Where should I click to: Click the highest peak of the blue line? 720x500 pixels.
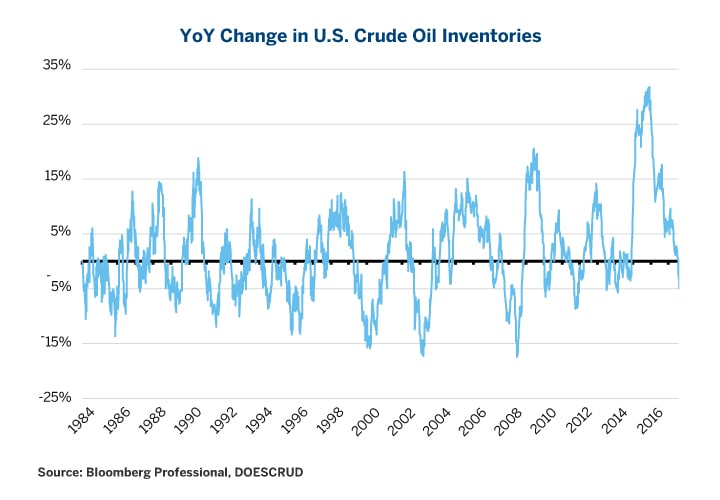[649, 87]
